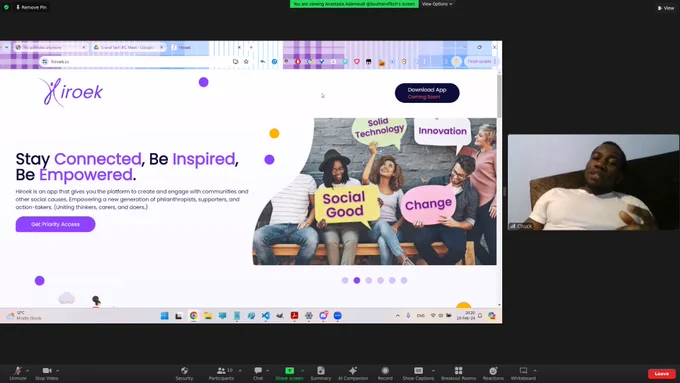The height and width of the screenshot is (383, 680).
Task: Select the fifth carousel dot
Action: pos(392,280)
